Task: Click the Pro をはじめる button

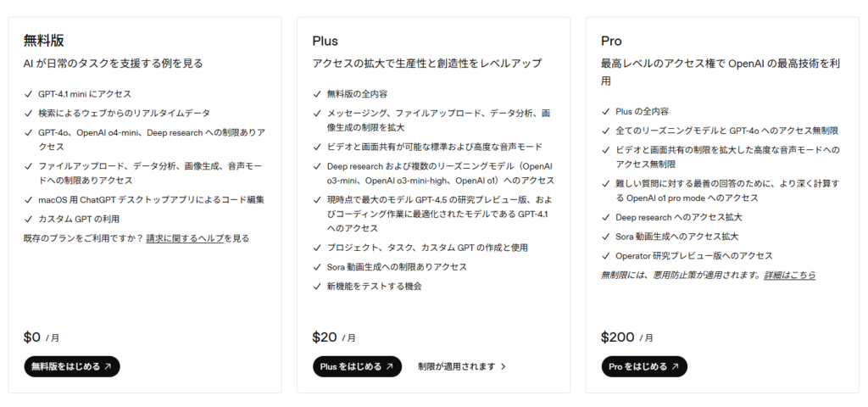Action: 643,366
